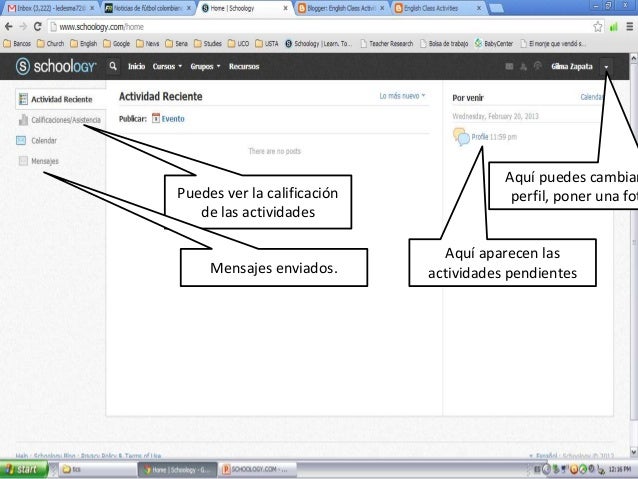The height and width of the screenshot is (479, 638).
Task: Click the browser back arrow
Action: 9,27
